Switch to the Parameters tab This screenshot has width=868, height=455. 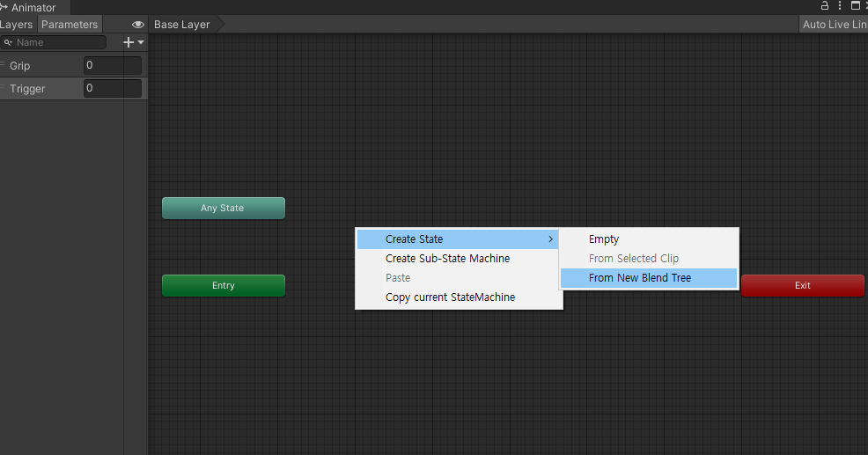(70, 25)
